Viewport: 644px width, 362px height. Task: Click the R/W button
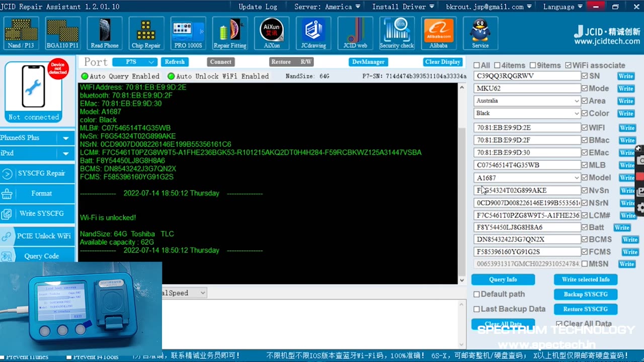pos(306,62)
